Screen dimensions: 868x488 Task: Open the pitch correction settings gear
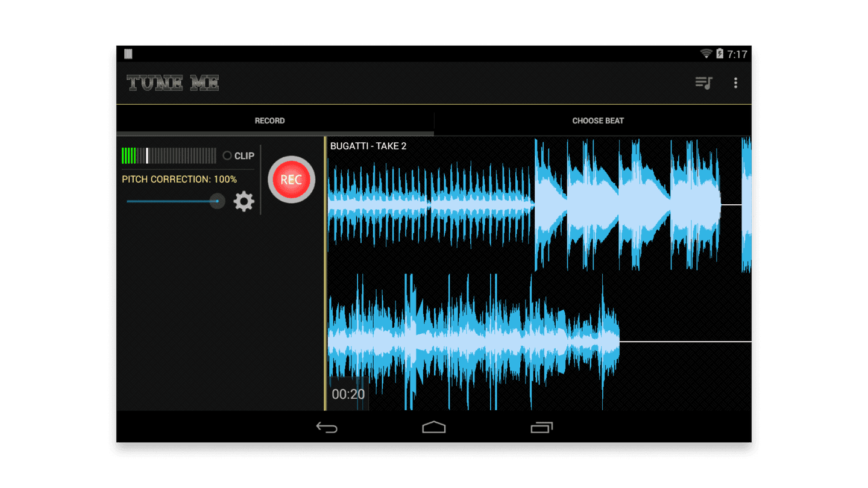pos(244,201)
